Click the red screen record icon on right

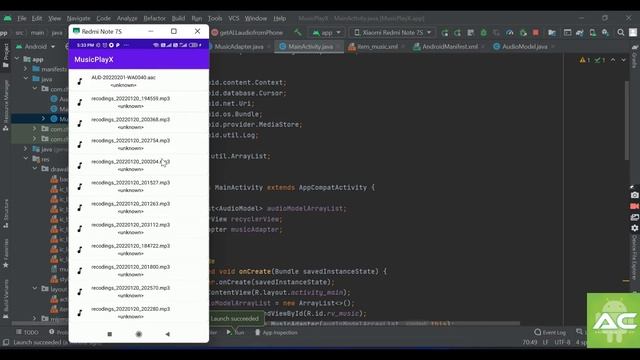tap(634, 206)
